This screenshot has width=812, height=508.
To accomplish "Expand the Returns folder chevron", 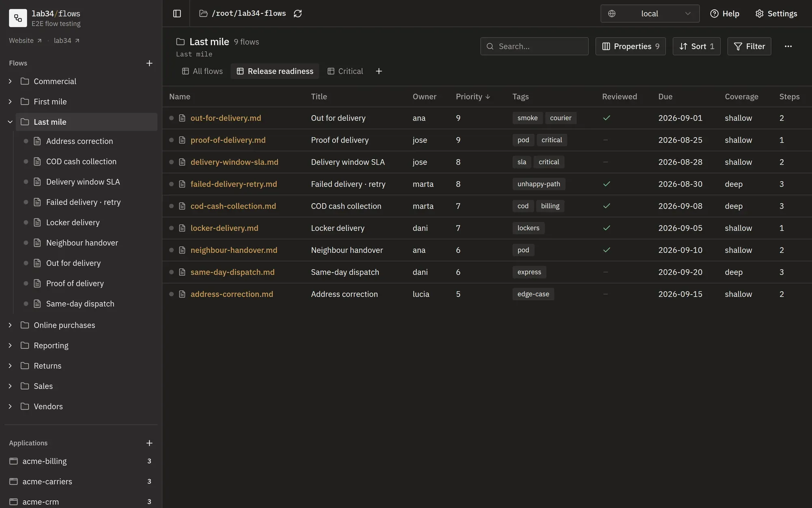I will (x=10, y=366).
